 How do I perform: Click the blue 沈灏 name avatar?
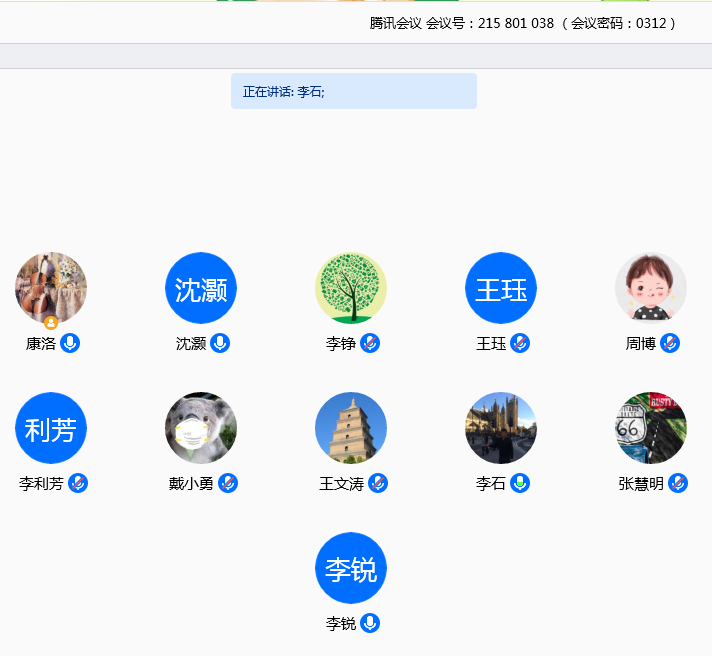click(201, 288)
